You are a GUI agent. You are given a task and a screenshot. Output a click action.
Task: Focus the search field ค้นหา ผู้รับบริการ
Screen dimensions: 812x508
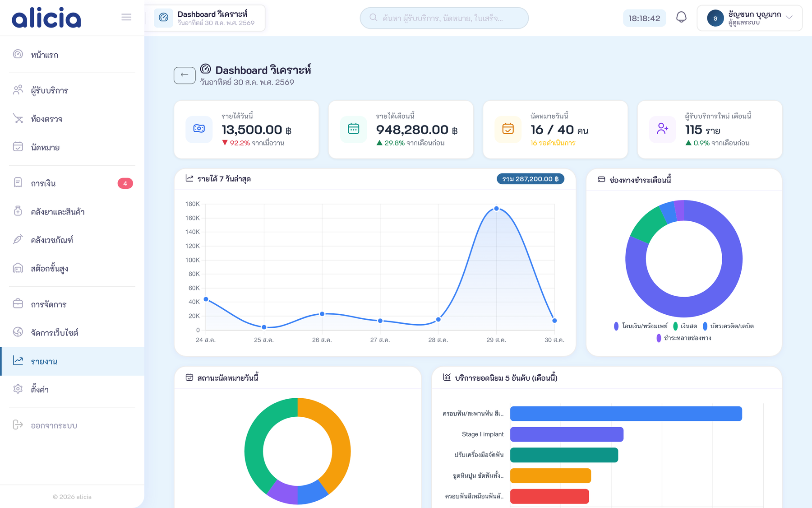[x=444, y=18]
